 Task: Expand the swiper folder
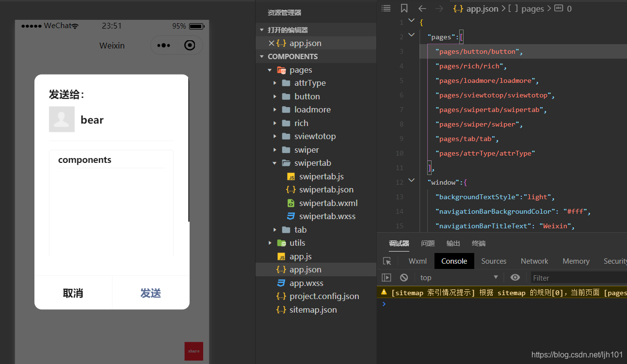click(x=275, y=150)
